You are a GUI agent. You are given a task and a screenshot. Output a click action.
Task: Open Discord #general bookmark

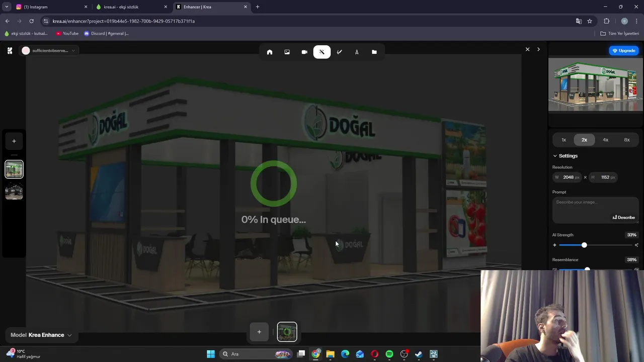(x=107, y=34)
